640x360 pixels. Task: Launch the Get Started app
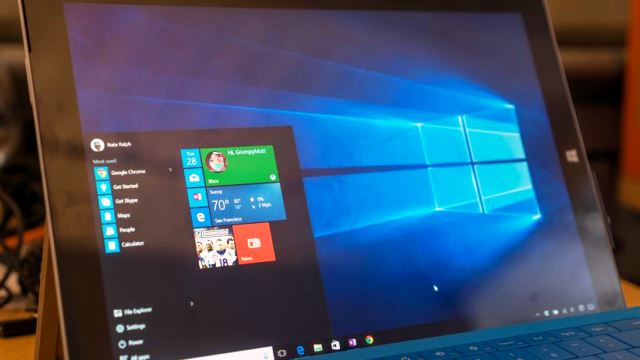pyautogui.click(x=118, y=187)
